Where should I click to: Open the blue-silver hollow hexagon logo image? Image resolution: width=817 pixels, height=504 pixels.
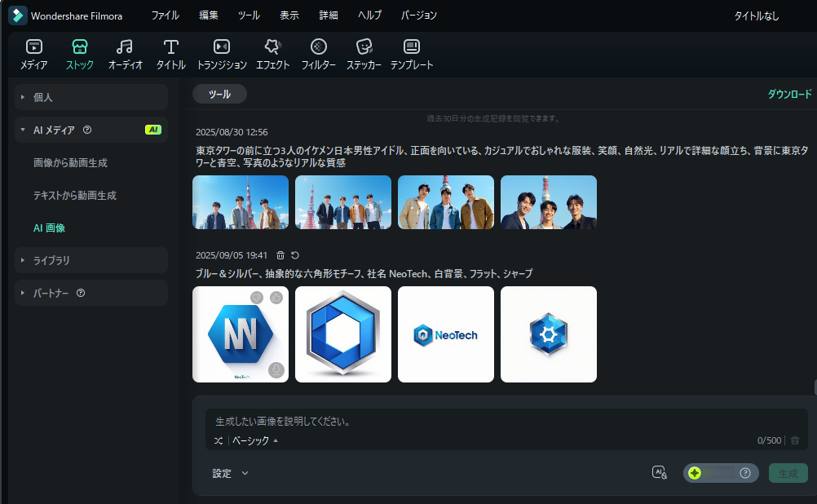[x=342, y=334]
